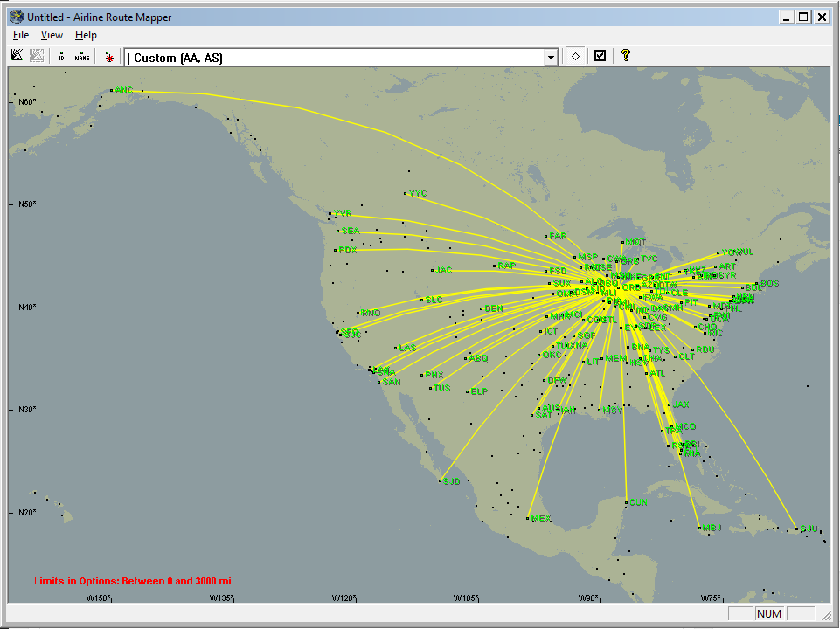Screen dimensions: 840x629
Task: Click the YYC airport label
Action: [x=417, y=193]
